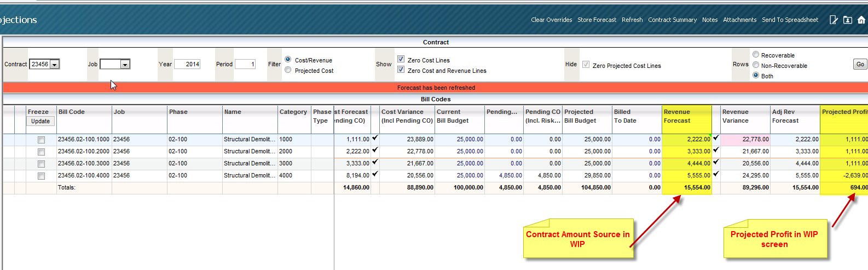This screenshot has width=868, height=270.
Task: Click the Projected Bill Budget column header
Action: (x=587, y=119)
